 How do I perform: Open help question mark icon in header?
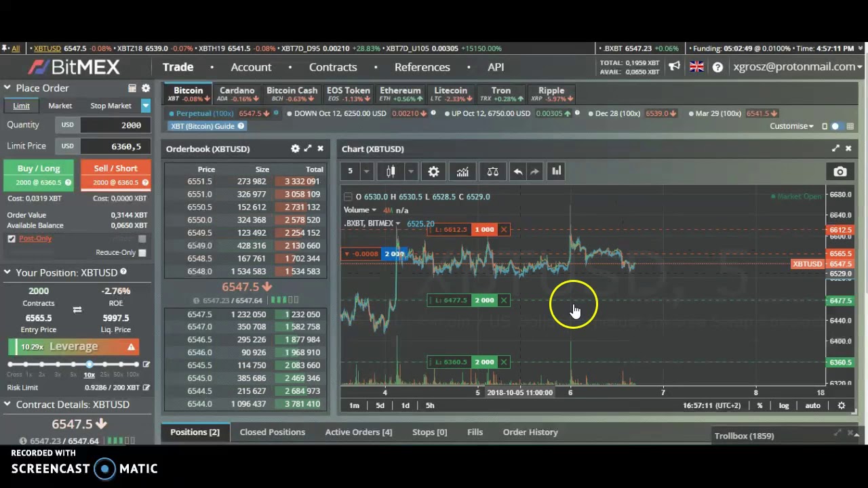click(717, 67)
